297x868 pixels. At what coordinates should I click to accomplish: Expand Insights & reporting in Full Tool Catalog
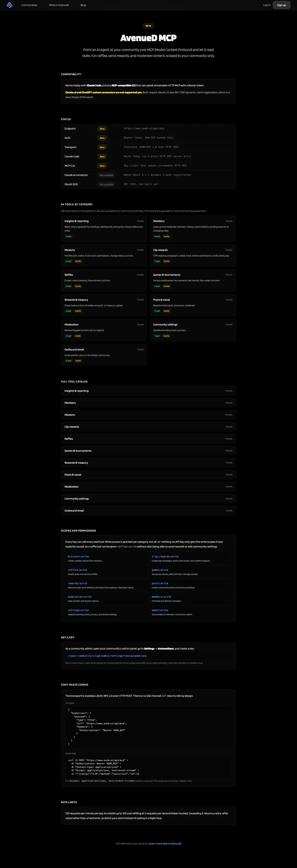pos(148,391)
